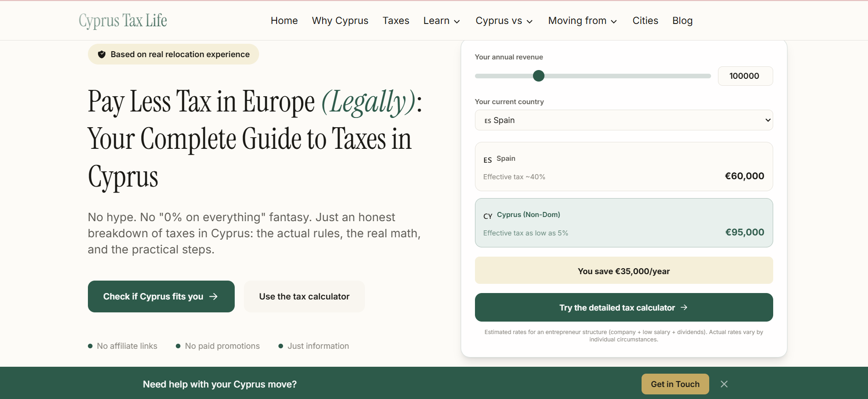Click the Cyprus Tax Life logo

click(122, 21)
